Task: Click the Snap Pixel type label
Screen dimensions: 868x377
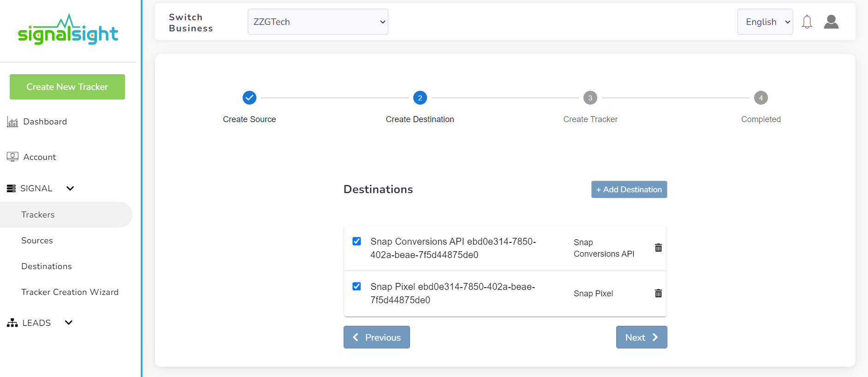Action: (593, 294)
